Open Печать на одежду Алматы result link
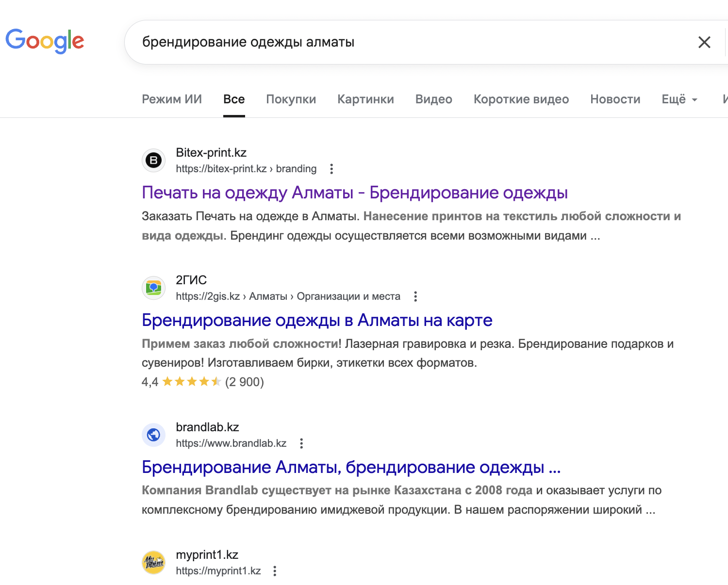This screenshot has height=585, width=728. pos(355,193)
